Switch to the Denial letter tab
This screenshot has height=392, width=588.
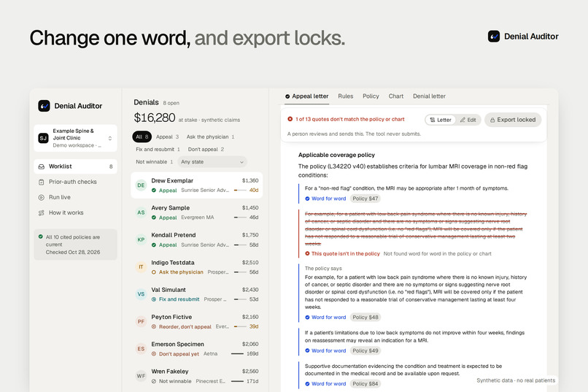(x=430, y=96)
